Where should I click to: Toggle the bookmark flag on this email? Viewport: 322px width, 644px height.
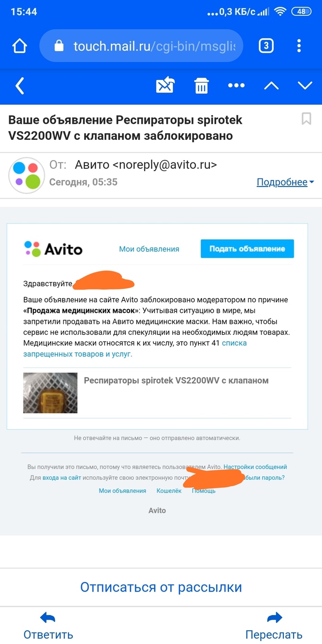306,119
